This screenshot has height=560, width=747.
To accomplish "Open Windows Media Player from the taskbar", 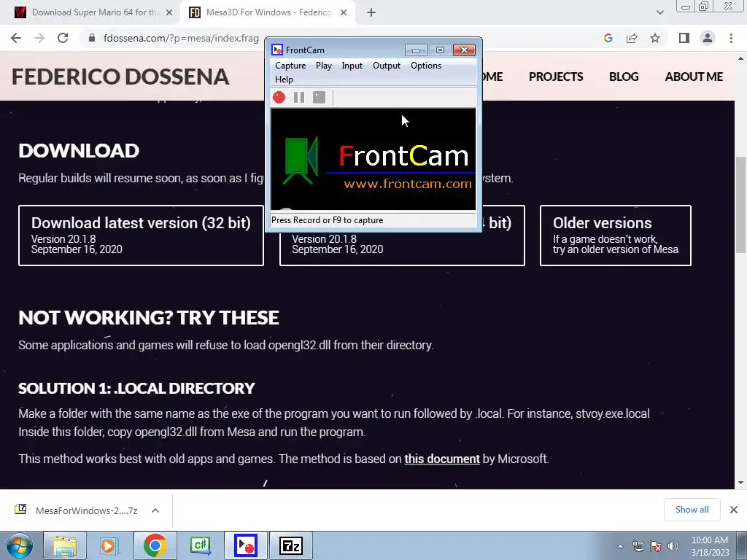I will (109, 545).
